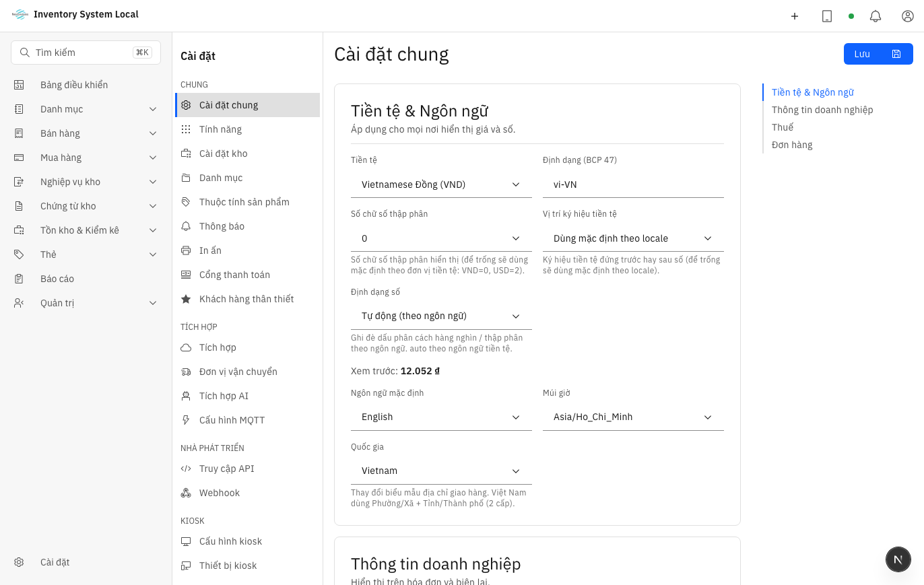Click the Báo cáo clipboard icon
The height and width of the screenshot is (585, 924).
click(19, 279)
